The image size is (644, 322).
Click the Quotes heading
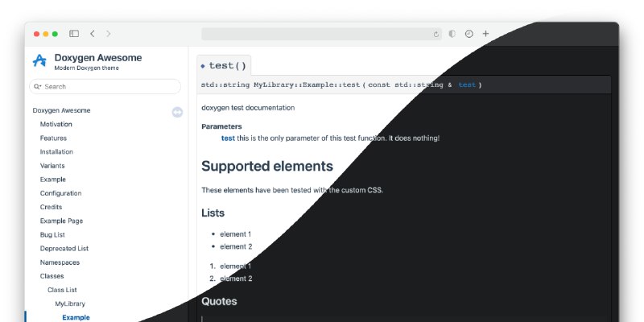(x=219, y=301)
